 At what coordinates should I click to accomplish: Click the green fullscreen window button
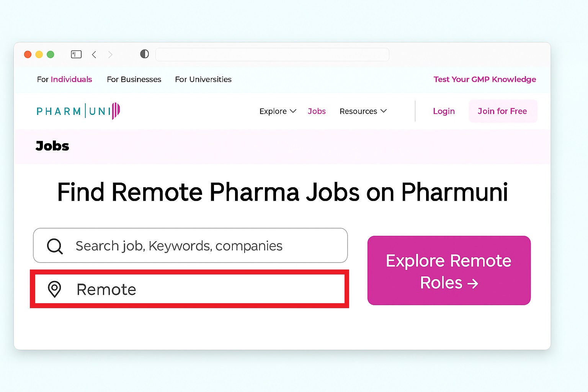pos(50,54)
